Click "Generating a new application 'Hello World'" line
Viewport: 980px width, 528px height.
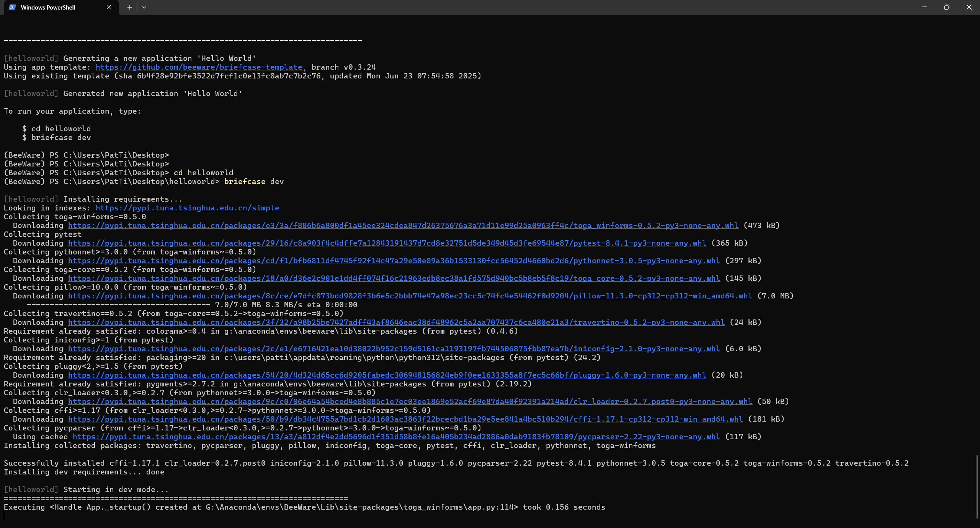130,58
